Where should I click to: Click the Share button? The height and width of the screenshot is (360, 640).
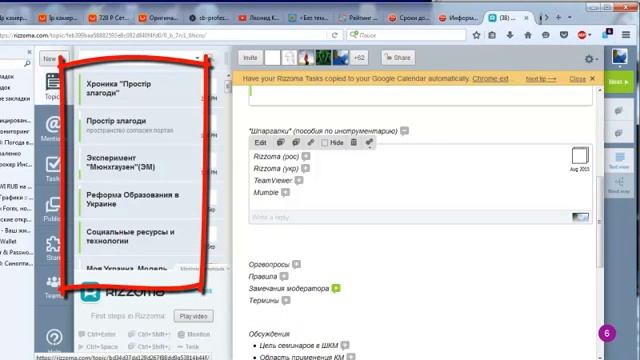pos(398,58)
